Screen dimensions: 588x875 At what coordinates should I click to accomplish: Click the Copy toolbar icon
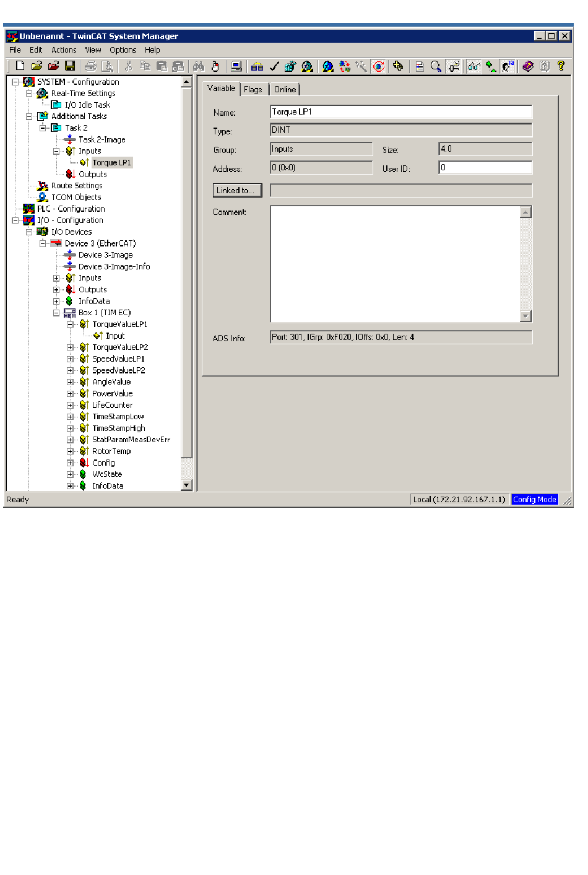pyautogui.click(x=145, y=66)
